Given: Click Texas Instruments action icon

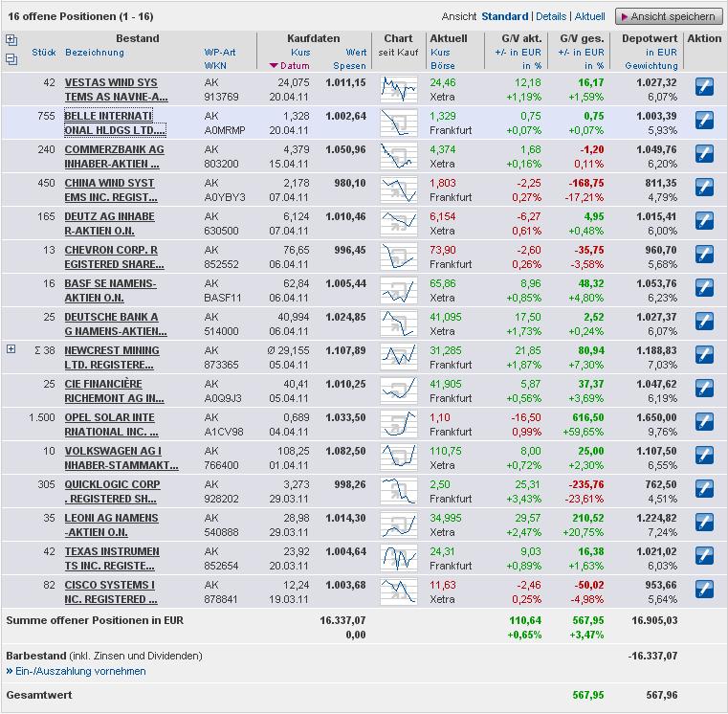Looking at the screenshot, I should (x=704, y=555).
